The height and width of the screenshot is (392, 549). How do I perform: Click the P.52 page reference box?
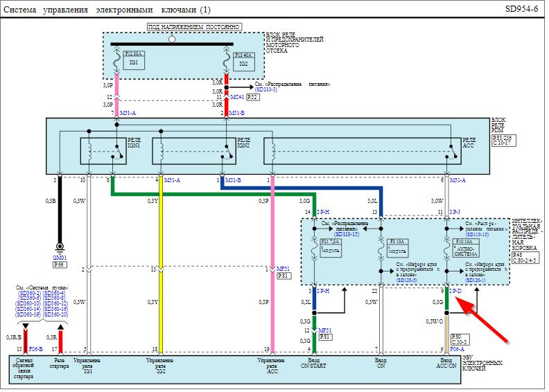pos(253,97)
